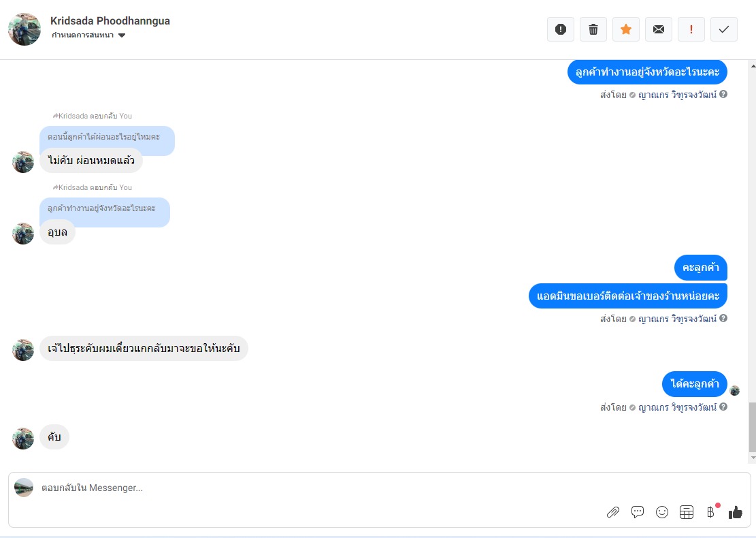Screen dimensions: 756x538
Task: Click scrollbar down arrow of chat
Action: point(753,458)
